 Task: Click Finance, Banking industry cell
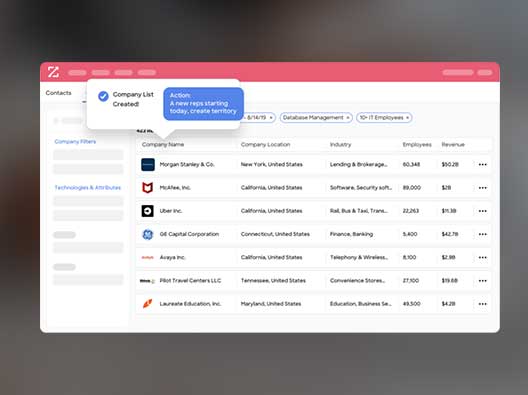click(352, 234)
